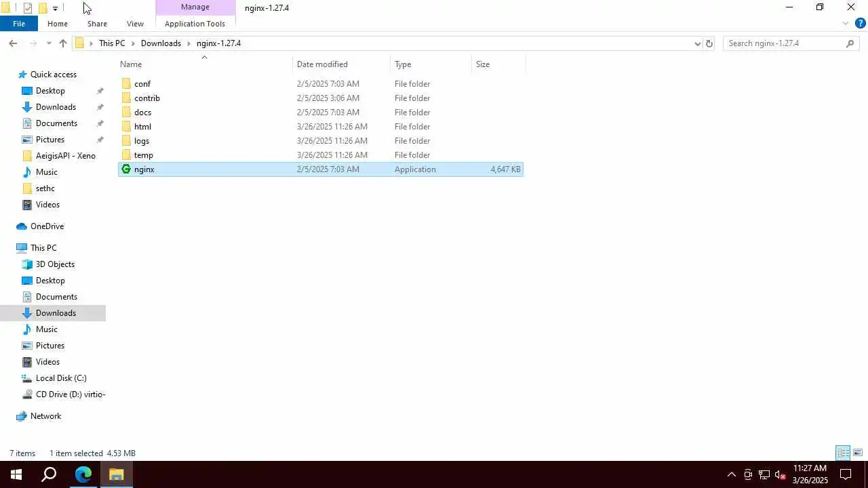This screenshot has width=868, height=488.
Task: Go up one folder level arrow
Action: point(63,43)
